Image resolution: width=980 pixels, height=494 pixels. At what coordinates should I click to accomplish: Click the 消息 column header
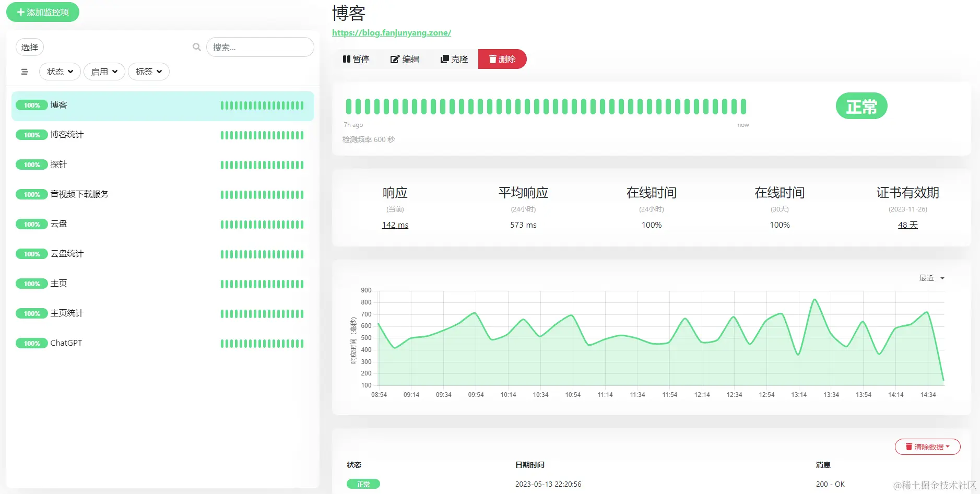point(823,465)
